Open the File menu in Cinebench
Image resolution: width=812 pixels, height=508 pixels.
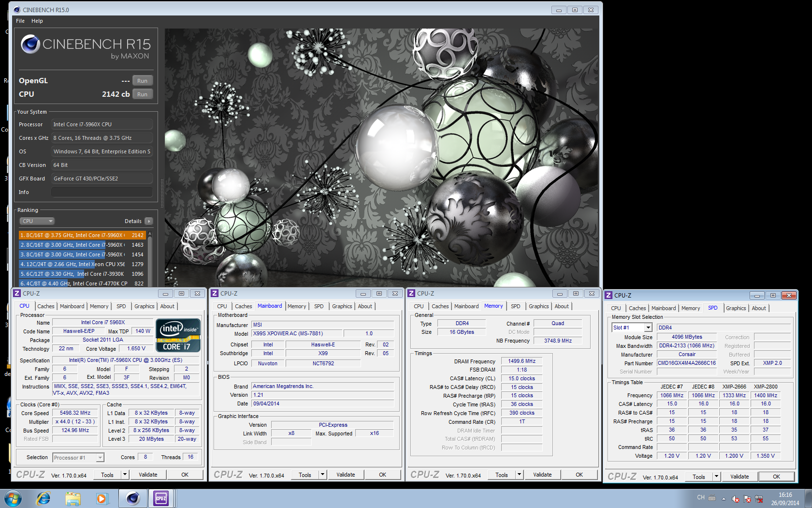click(x=20, y=21)
